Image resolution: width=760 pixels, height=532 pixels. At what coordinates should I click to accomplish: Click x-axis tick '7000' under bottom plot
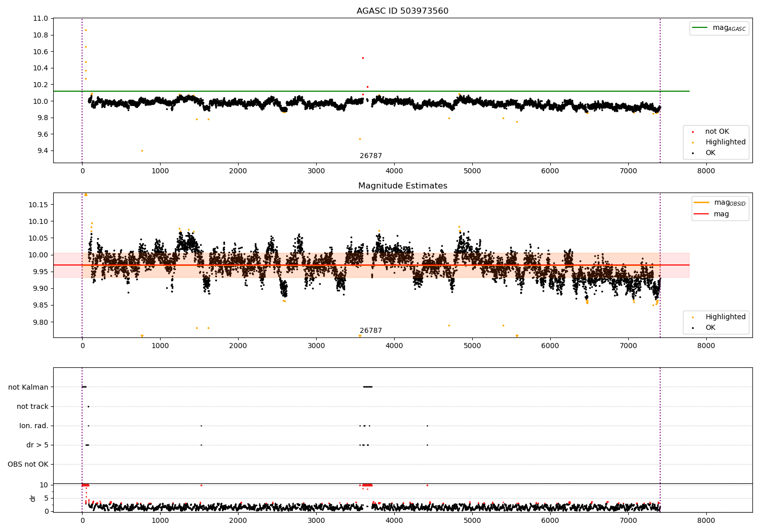click(x=628, y=520)
